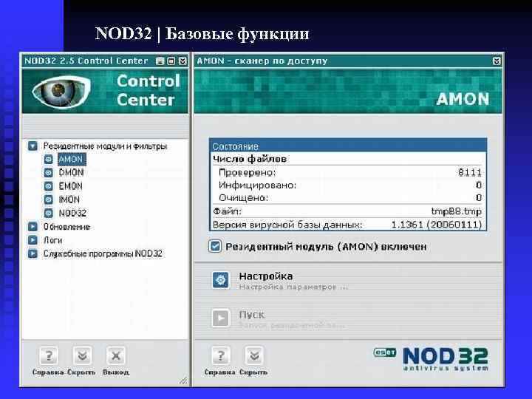Expand the Логи section
The image size is (532, 399).
[33, 240]
